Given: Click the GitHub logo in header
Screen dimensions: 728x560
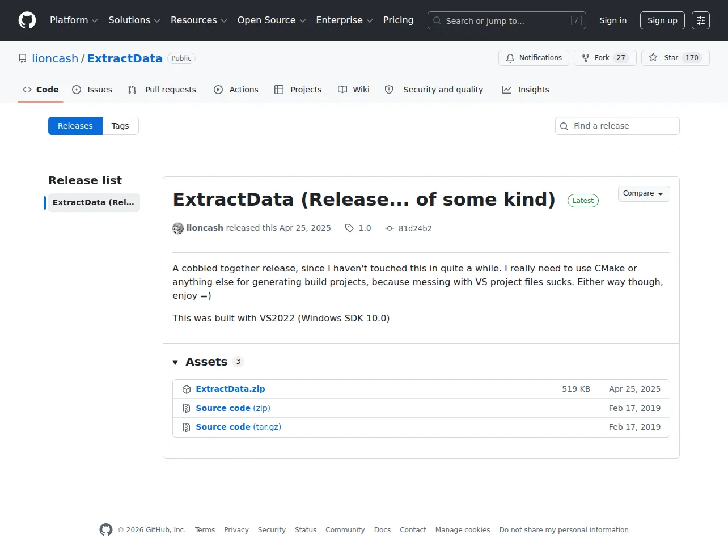Looking at the screenshot, I should coord(27,20).
